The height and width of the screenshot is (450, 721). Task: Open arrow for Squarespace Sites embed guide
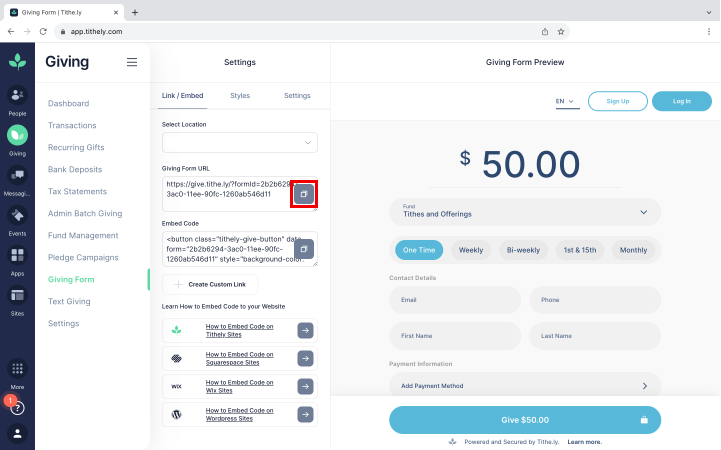pyautogui.click(x=305, y=359)
